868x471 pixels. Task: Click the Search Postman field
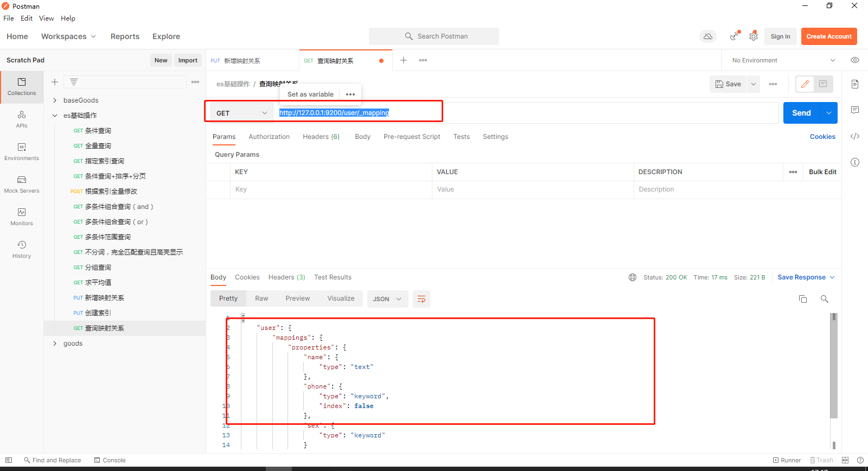[434, 36]
